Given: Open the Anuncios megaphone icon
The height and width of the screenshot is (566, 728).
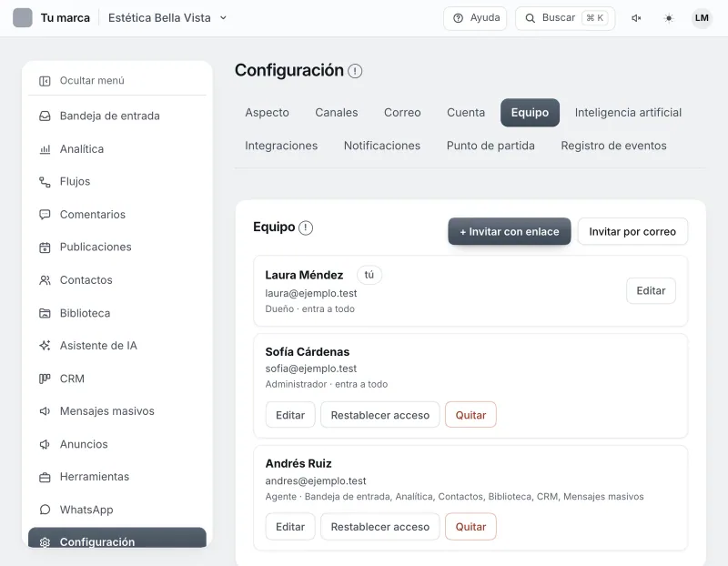Looking at the screenshot, I should click(45, 444).
